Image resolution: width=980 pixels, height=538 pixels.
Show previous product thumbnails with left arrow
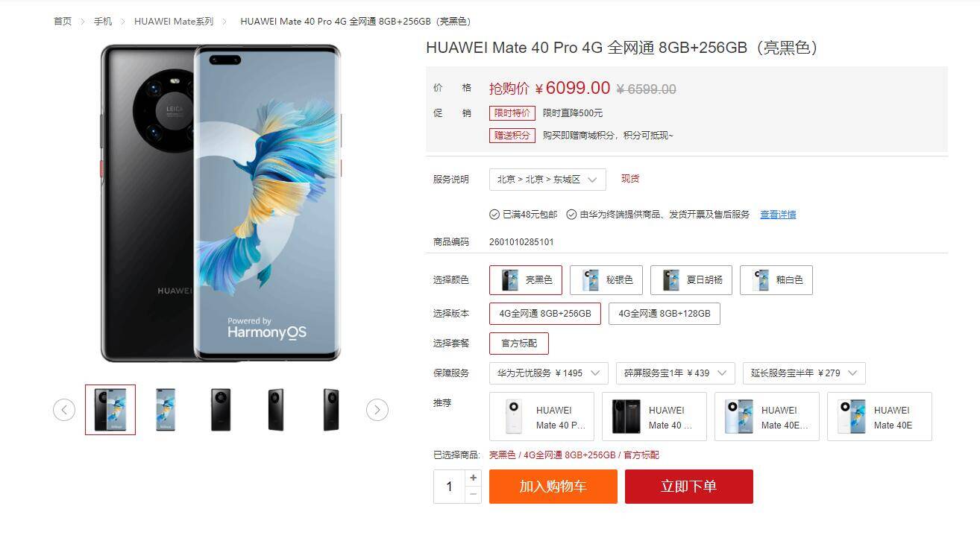tap(64, 410)
